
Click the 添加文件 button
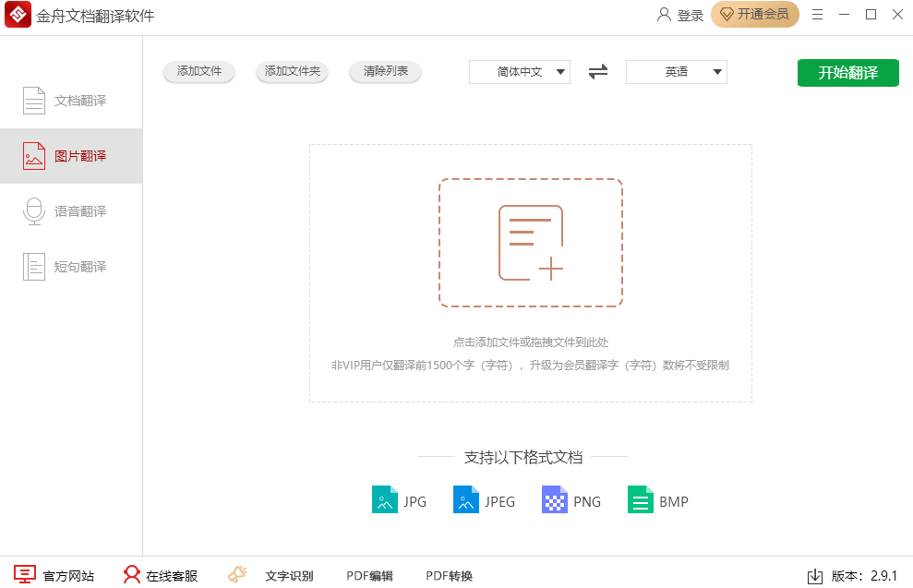tap(199, 71)
